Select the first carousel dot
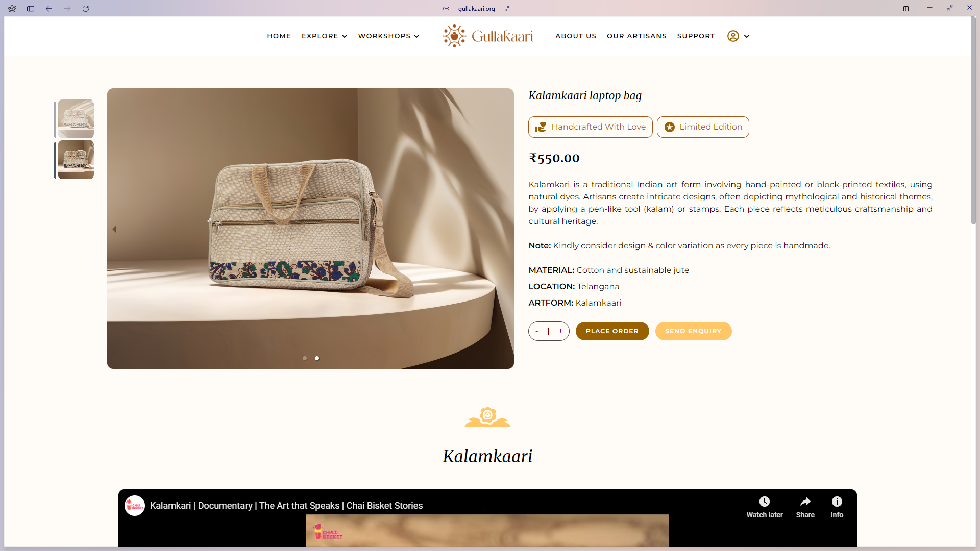The width and height of the screenshot is (980, 551). click(305, 358)
